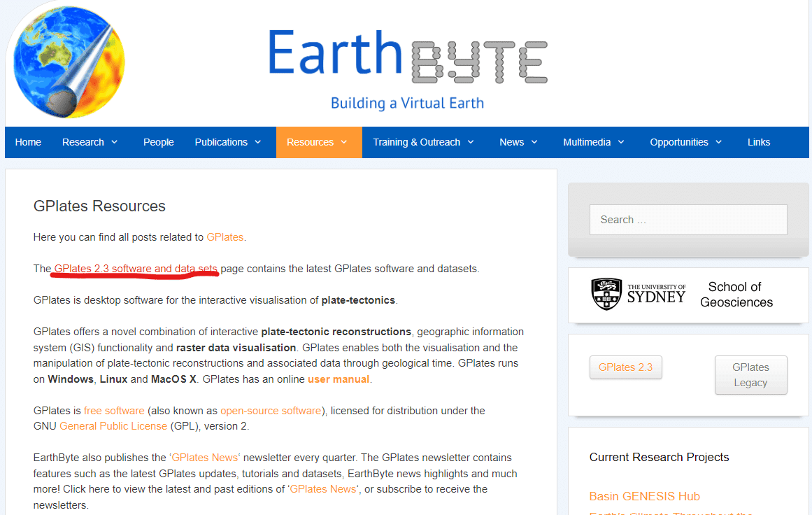
Task: Expand the News dropdown chevron
Action: tap(534, 142)
